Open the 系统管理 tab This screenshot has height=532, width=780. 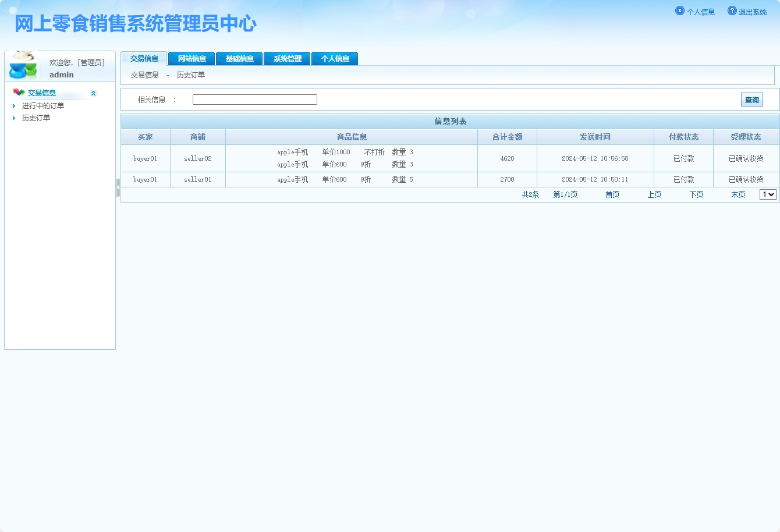pos(287,58)
